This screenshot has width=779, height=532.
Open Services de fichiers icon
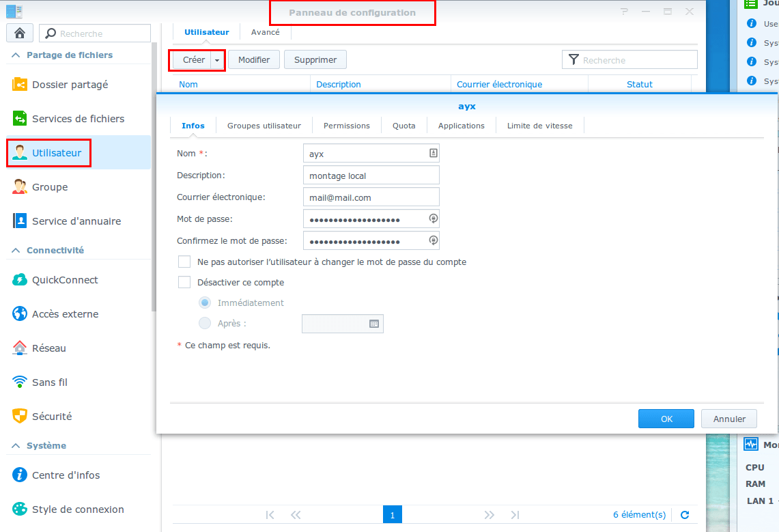pos(19,119)
